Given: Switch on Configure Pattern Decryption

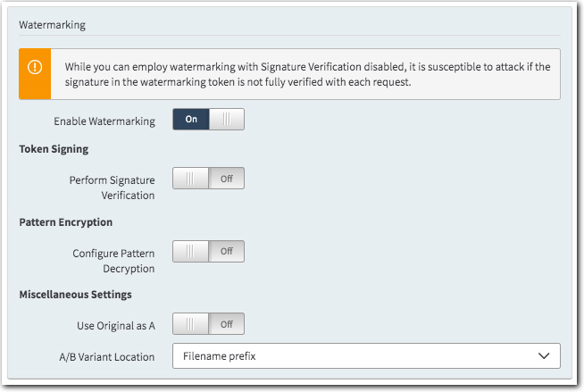Looking at the screenshot, I should point(208,252).
